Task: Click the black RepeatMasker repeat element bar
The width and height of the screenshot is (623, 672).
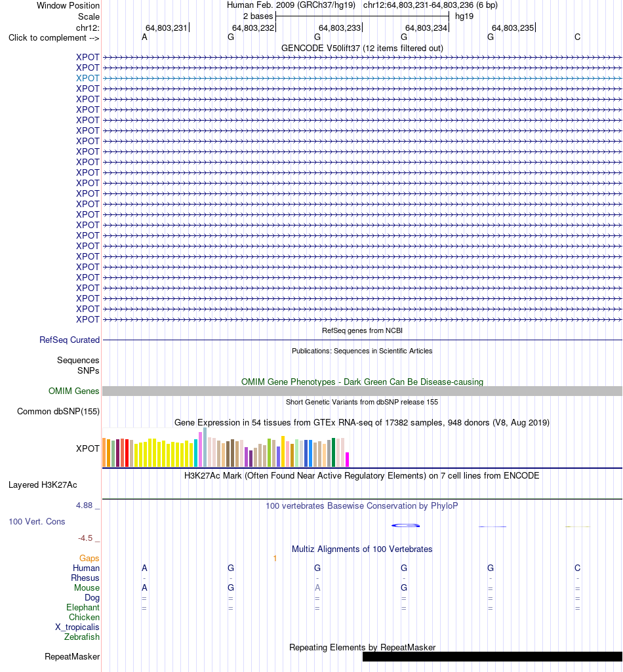Action: coord(492,656)
